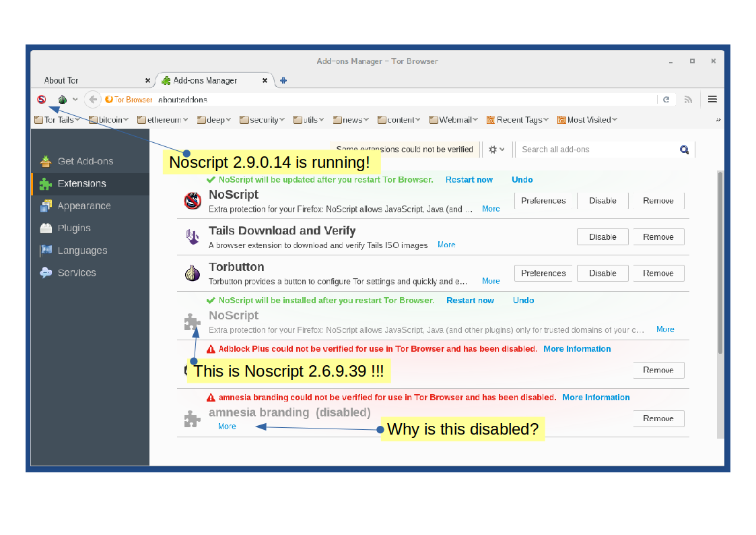Close the About Tor tab
The height and width of the screenshot is (535, 756).
[x=147, y=81]
